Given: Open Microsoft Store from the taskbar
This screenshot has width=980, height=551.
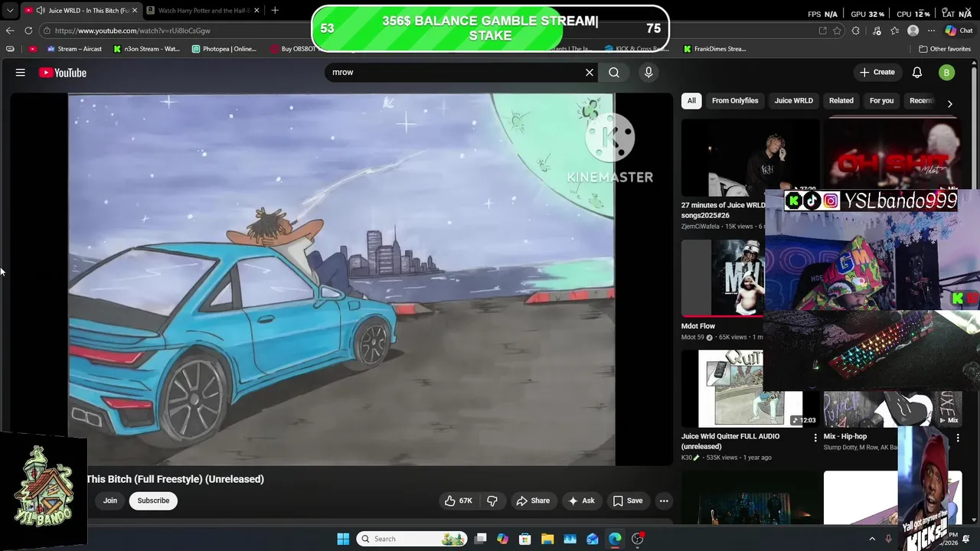Looking at the screenshot, I should 525,539.
